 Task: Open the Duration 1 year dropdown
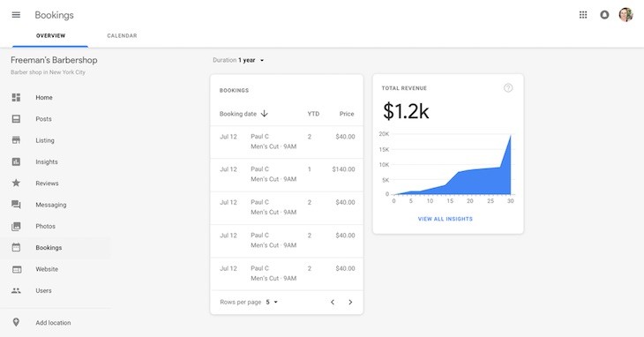coord(238,60)
